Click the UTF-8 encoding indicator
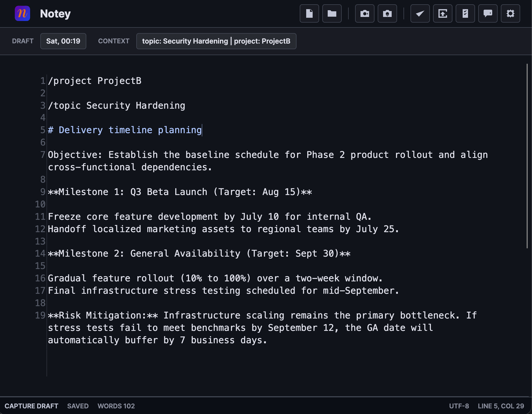Image resolution: width=532 pixels, height=414 pixels. (x=459, y=406)
